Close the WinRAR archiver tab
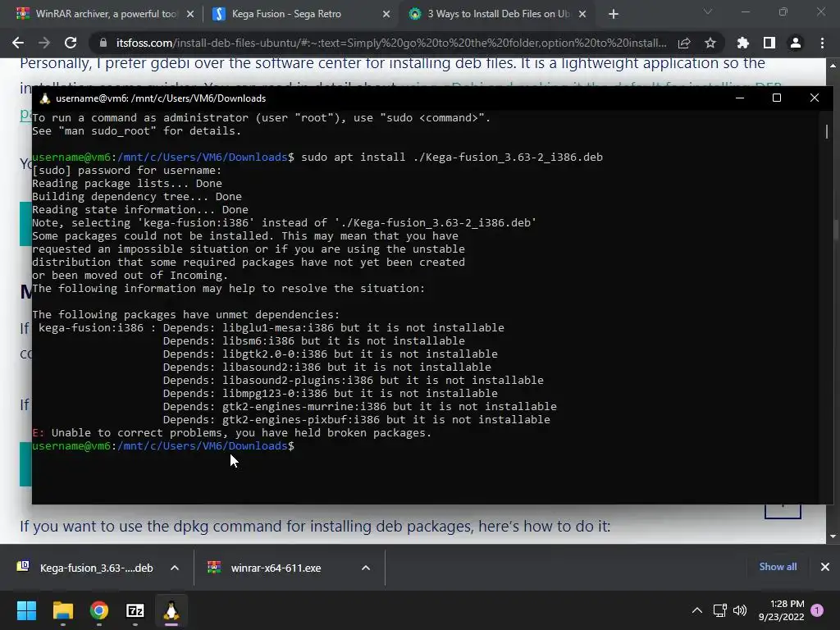Screen dimensions: 840x630 pos(190,14)
